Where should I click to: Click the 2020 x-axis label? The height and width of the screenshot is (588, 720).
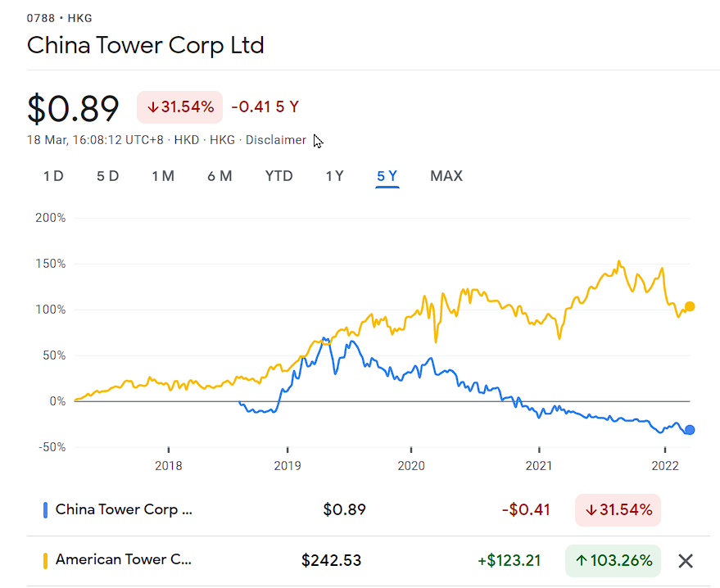tap(411, 466)
